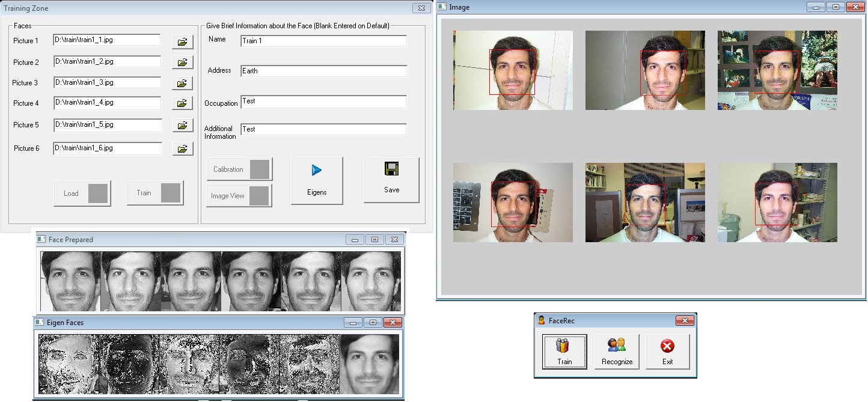
Task: Click the Name input field
Action: (323, 41)
